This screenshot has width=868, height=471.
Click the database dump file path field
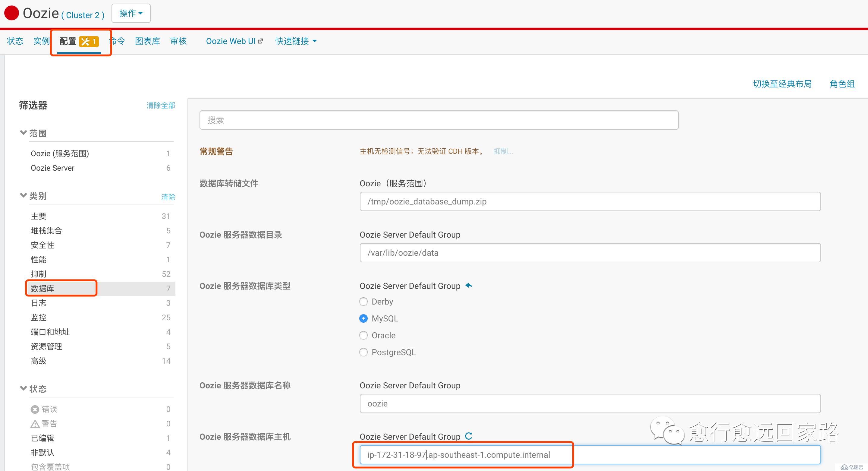pos(590,202)
